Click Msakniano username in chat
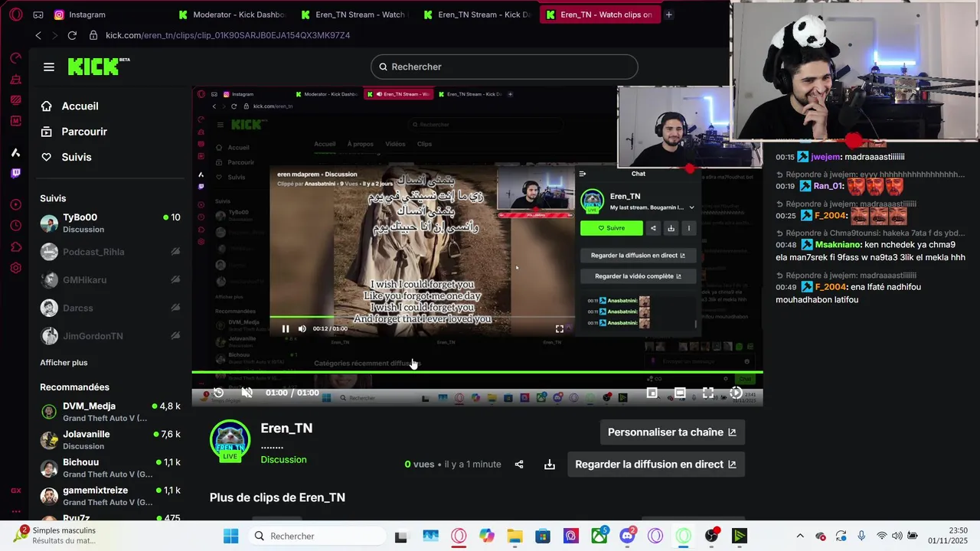The width and height of the screenshot is (980, 551). pos(838,245)
